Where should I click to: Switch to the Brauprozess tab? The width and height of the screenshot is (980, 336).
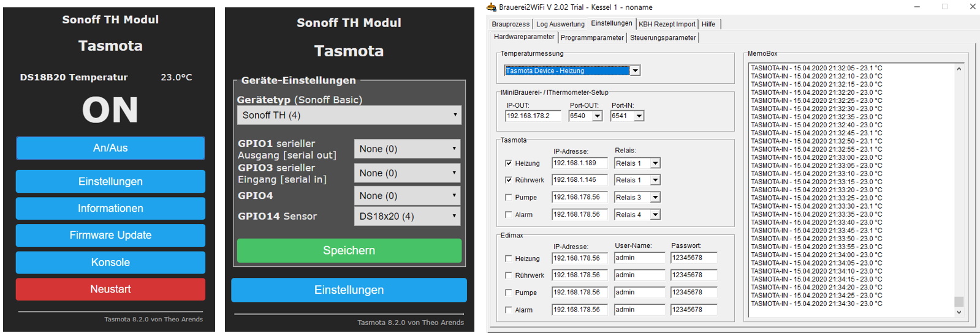(511, 24)
